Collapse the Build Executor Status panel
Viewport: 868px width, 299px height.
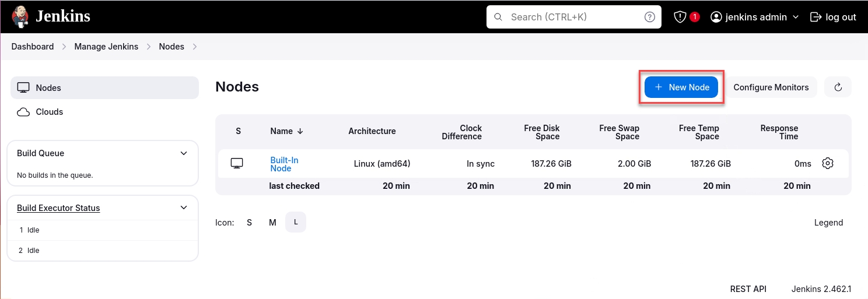[184, 208]
